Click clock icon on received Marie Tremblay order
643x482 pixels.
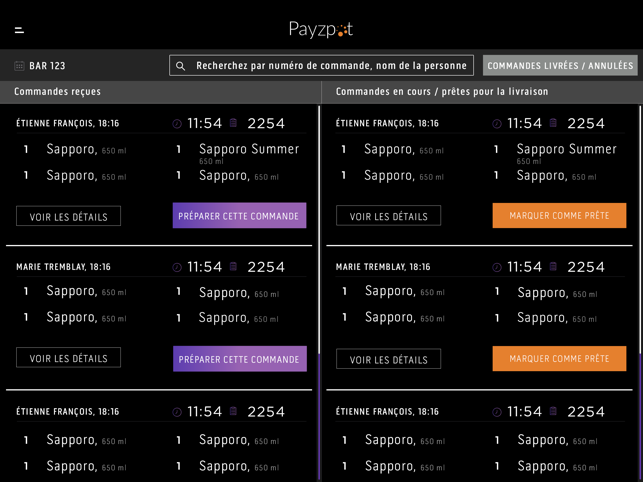click(177, 267)
